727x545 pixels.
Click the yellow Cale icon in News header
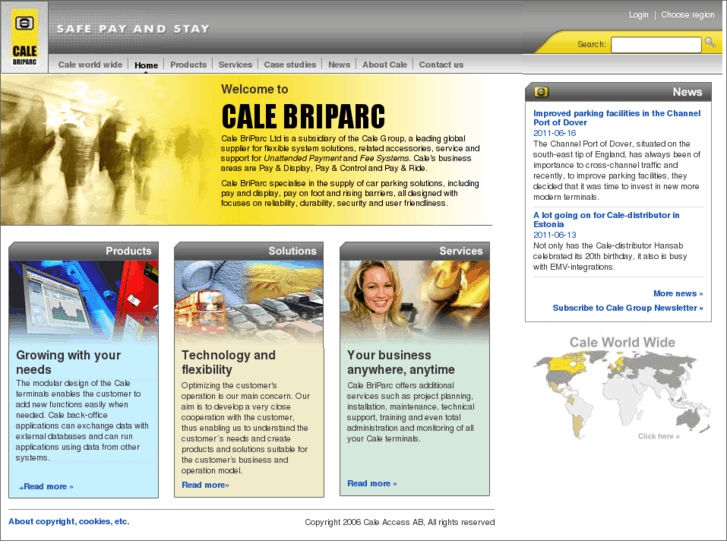541,92
